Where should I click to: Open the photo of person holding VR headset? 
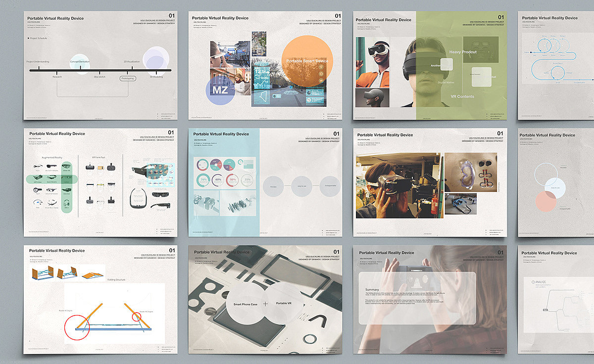pyautogui.click(x=399, y=184)
